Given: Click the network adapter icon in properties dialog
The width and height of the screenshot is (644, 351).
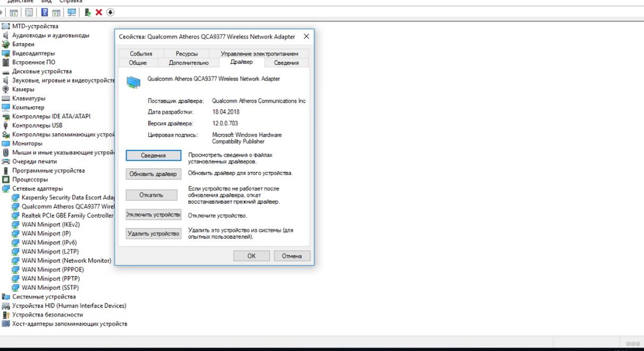Looking at the screenshot, I should (x=134, y=82).
